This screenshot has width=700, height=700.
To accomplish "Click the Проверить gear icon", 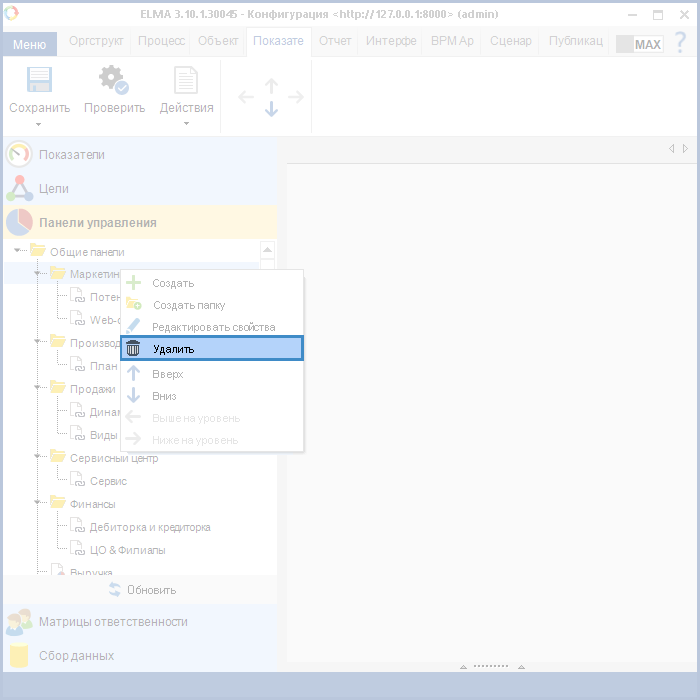I will (113, 80).
